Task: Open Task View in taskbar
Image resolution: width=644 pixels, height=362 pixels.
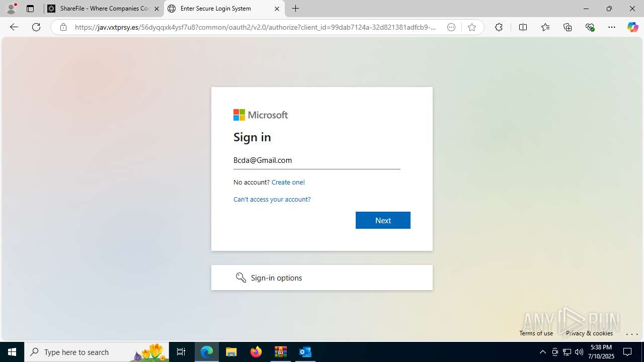Action: (181, 352)
